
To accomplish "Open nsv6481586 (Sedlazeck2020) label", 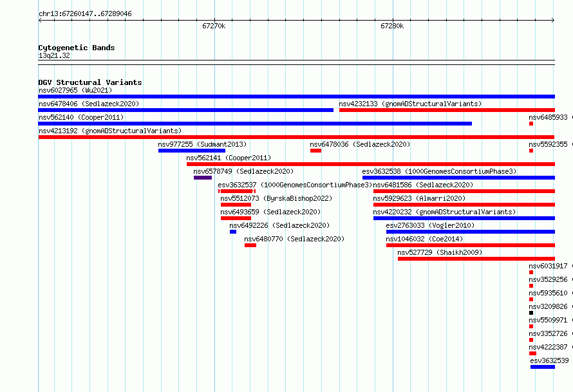I will [x=423, y=185].
